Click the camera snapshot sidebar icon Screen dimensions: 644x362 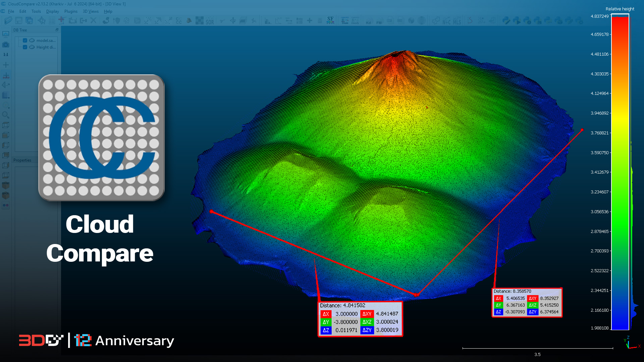[x=6, y=45]
